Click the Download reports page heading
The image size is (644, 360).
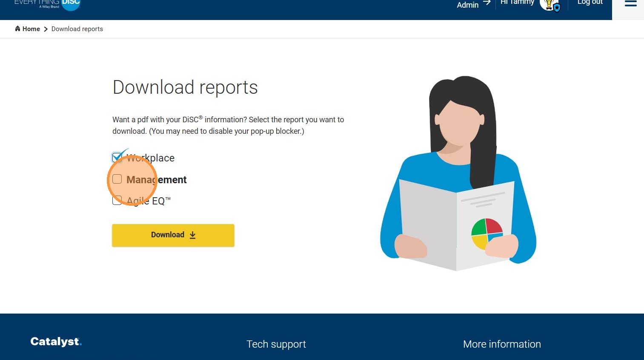click(x=185, y=88)
